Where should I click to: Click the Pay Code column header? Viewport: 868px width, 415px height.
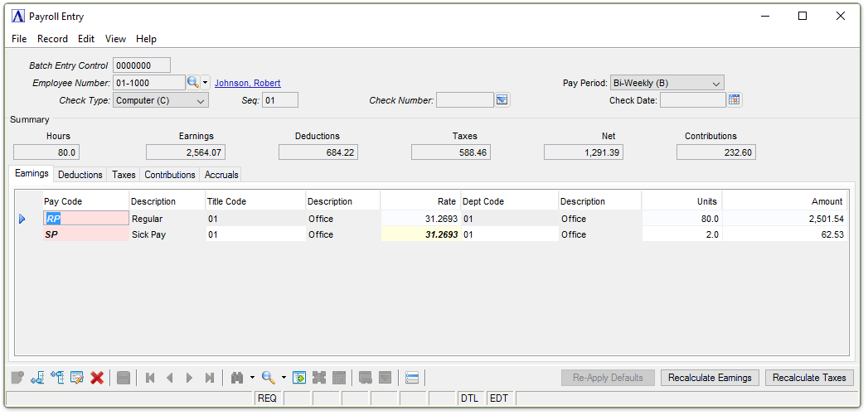pos(85,201)
